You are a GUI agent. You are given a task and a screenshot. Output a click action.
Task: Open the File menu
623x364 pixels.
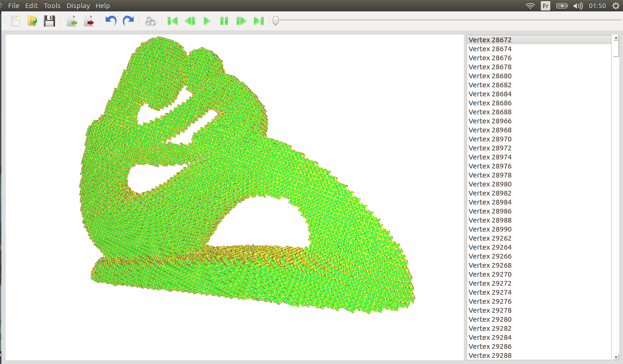pyautogui.click(x=14, y=6)
